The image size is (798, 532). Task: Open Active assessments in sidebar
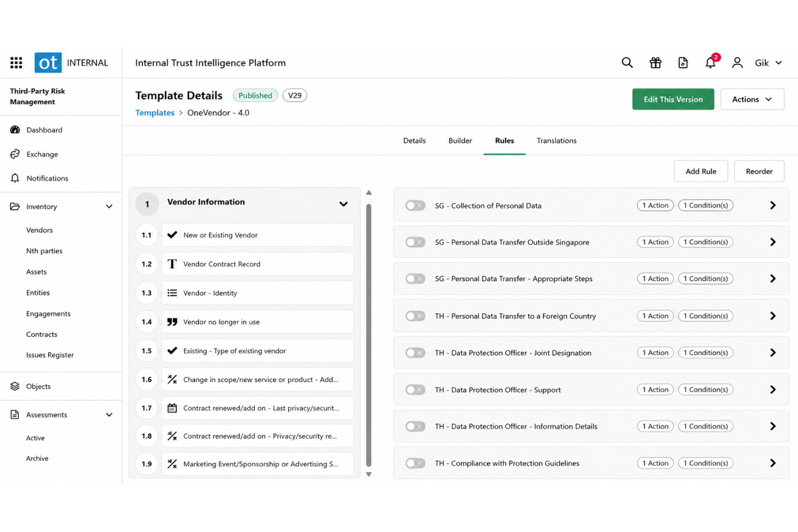pyautogui.click(x=35, y=438)
